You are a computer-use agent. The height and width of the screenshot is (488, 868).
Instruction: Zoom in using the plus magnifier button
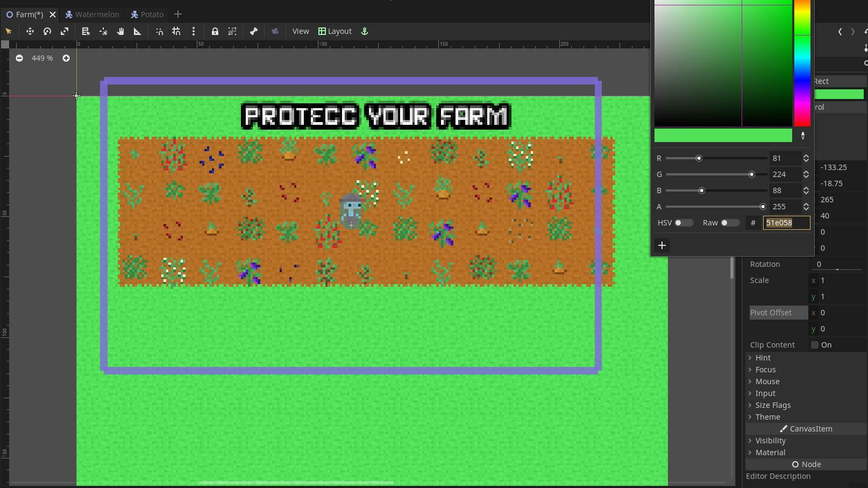click(66, 58)
